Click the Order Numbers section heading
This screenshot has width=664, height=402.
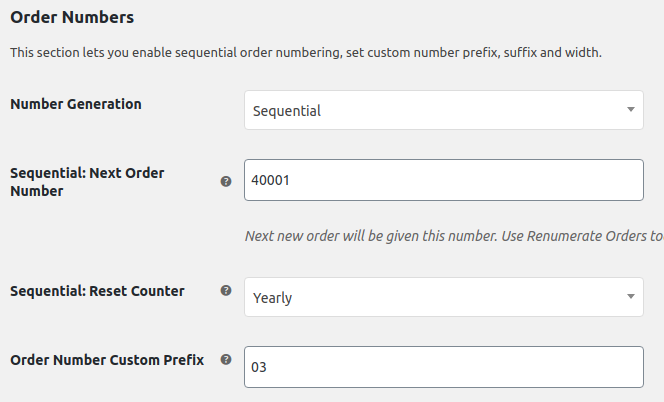coord(72,17)
